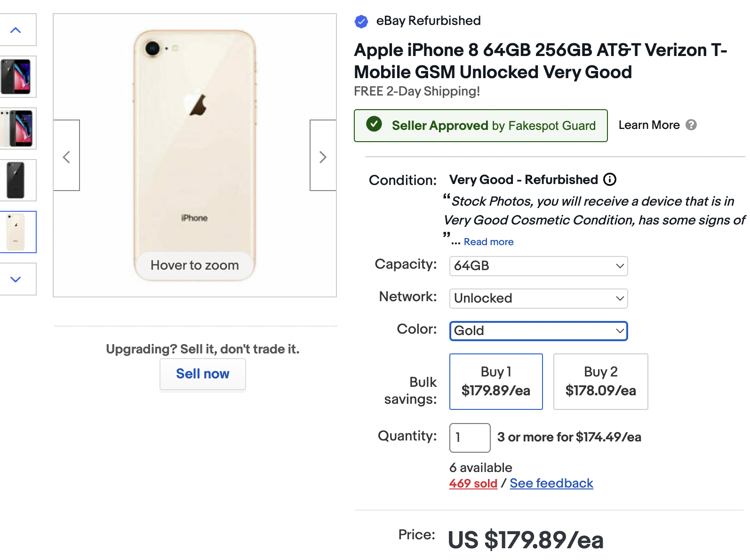The image size is (750, 560).
Task: Select the Buy 2 $178.09/ea option
Action: tap(601, 382)
